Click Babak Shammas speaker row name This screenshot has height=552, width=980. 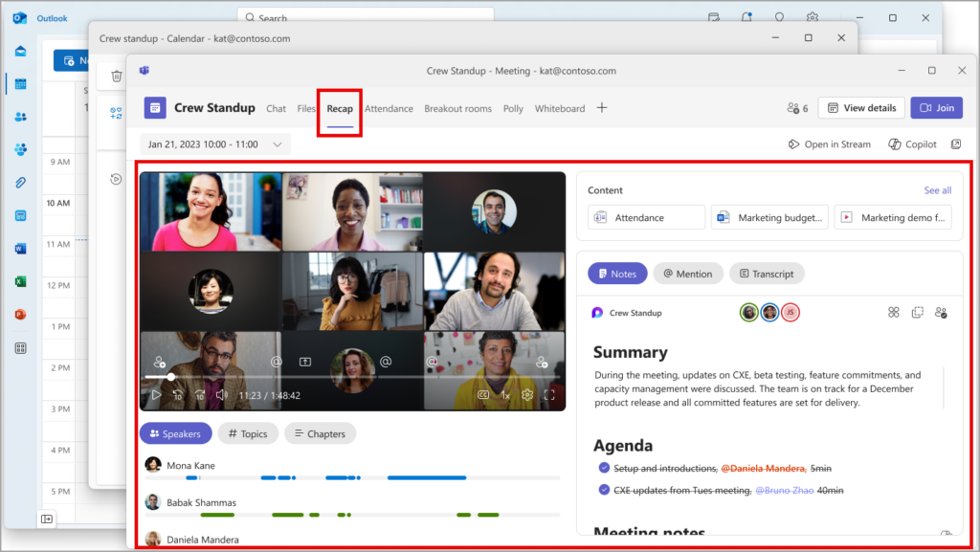tap(201, 502)
